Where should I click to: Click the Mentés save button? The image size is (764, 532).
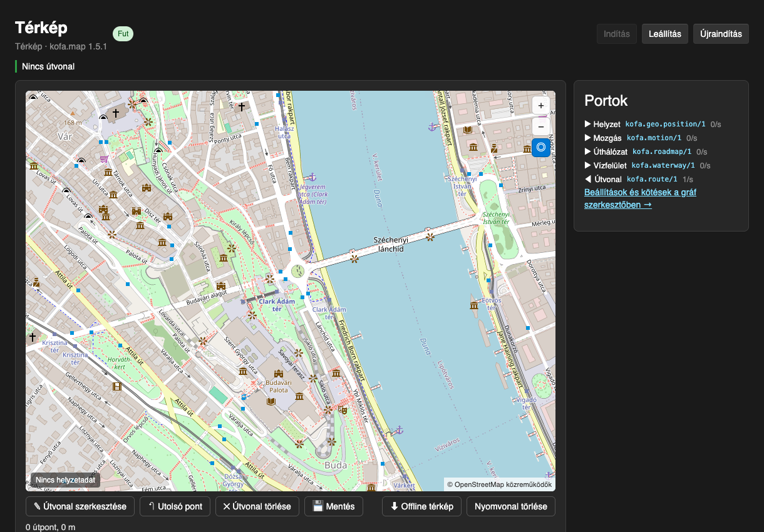tap(334, 506)
